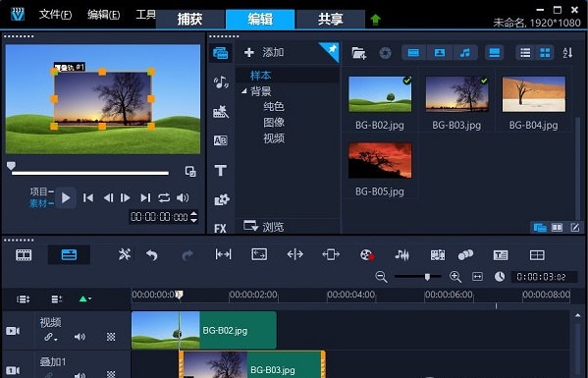This screenshot has width=588, height=378.
Task: Open the Sound/Audio library icon
Action: [221, 82]
